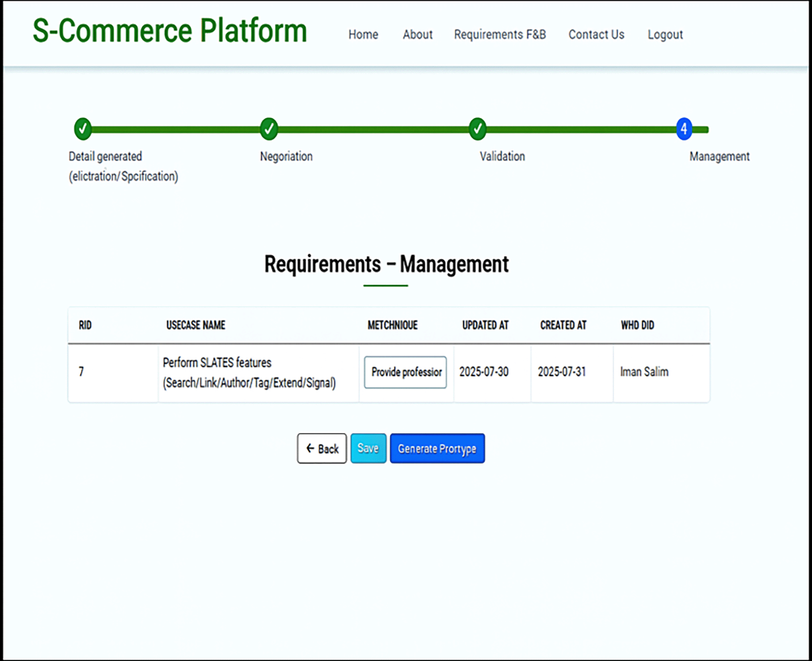The width and height of the screenshot is (812, 661).
Task: Click the Generate Prortype button
Action: pos(437,448)
